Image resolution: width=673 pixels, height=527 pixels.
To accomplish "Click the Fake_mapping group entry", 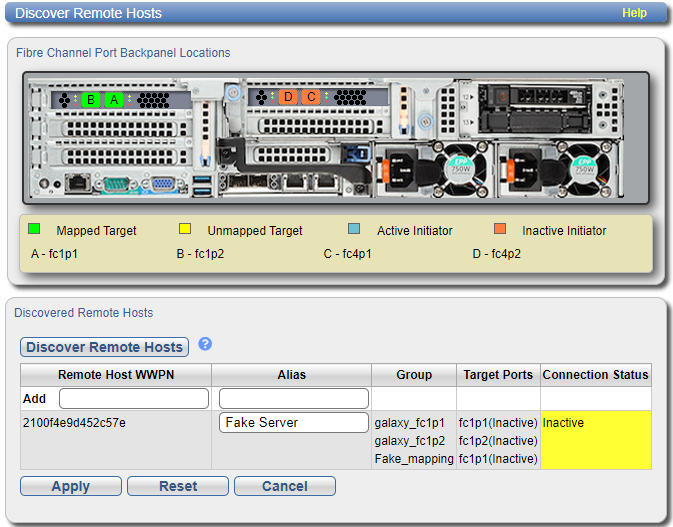I will [x=413, y=459].
